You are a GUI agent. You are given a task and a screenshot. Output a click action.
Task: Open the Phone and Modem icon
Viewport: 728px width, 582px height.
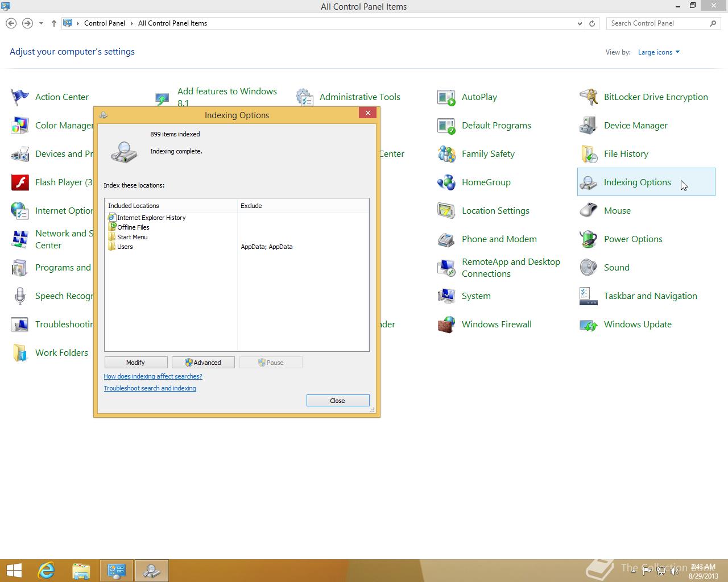click(x=446, y=239)
